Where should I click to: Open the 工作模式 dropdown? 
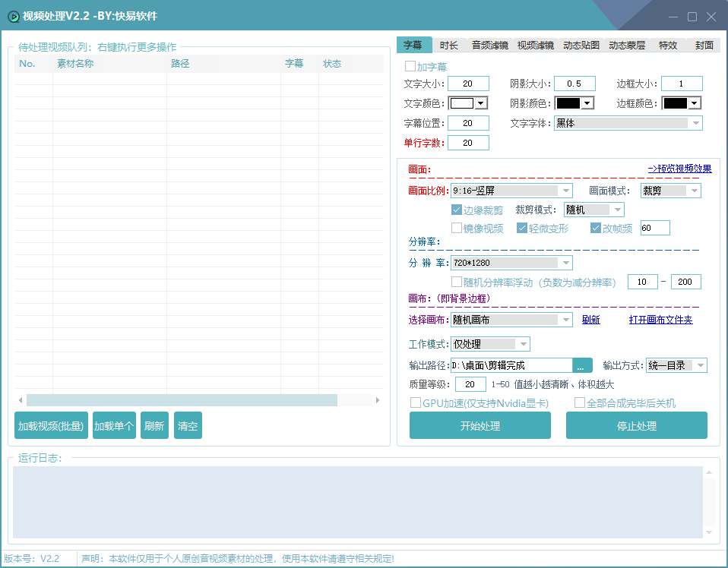click(490, 344)
